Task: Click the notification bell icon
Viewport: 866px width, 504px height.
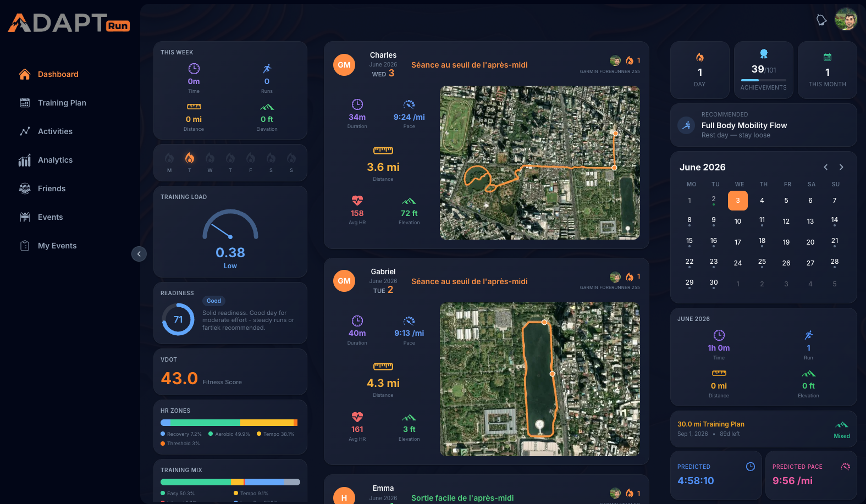Action: tap(821, 20)
